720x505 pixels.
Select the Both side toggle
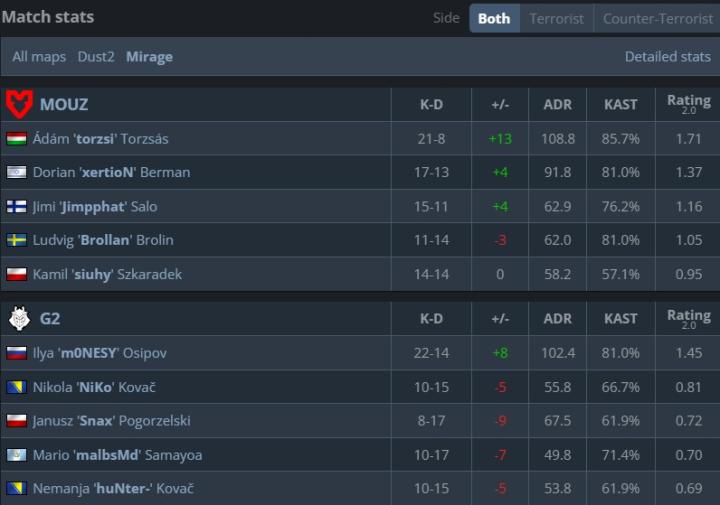pos(494,18)
